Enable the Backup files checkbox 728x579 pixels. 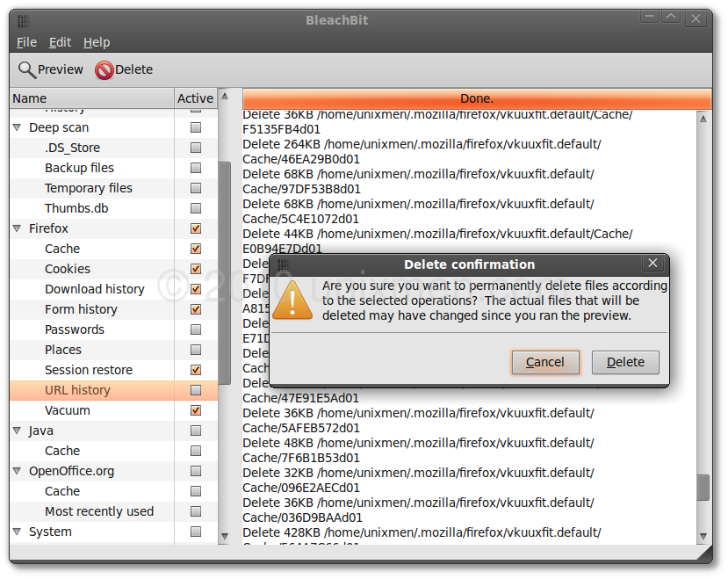pyautogui.click(x=196, y=168)
